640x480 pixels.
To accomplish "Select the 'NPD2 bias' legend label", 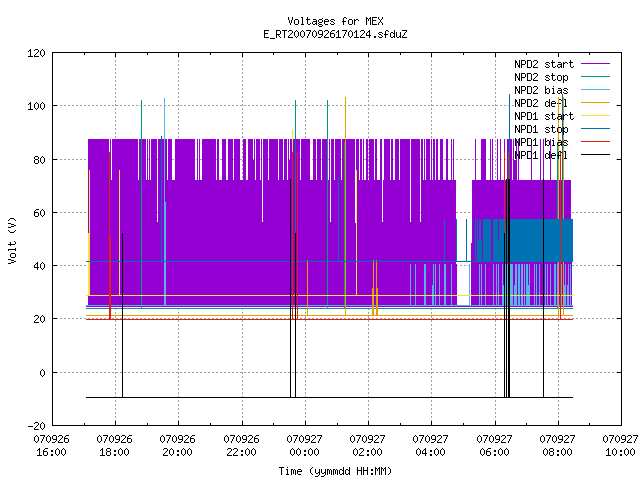I will (x=541, y=90).
